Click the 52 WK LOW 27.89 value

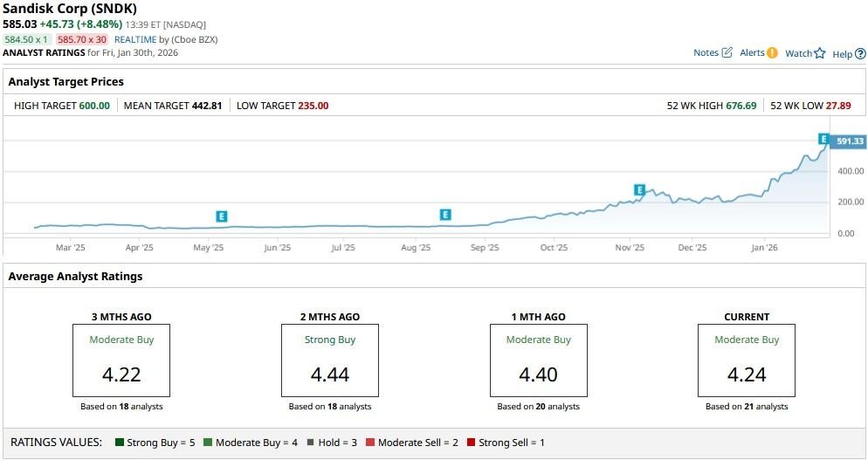pyautogui.click(x=838, y=106)
